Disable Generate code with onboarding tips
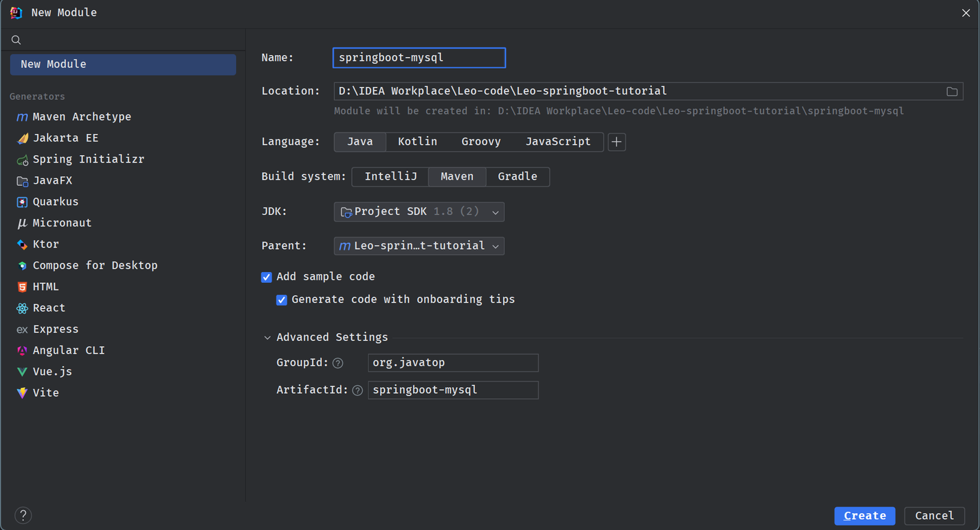The image size is (980, 530). (x=282, y=300)
